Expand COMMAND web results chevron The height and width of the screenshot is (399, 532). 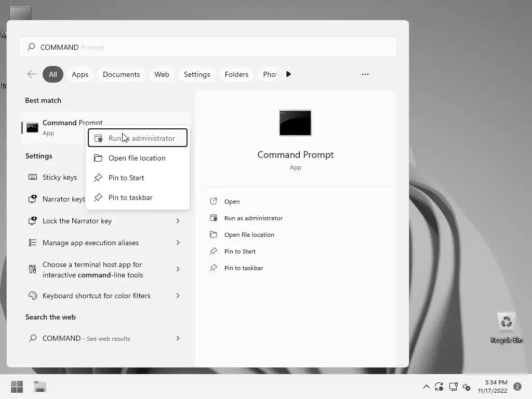[178, 338]
